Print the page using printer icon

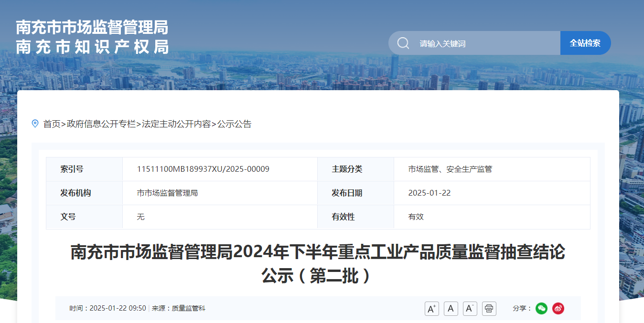(x=489, y=309)
